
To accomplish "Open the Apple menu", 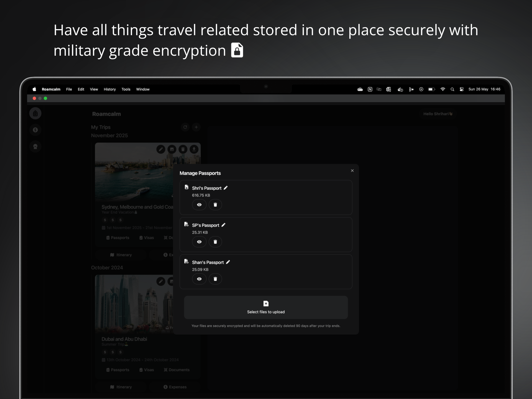I will pos(34,89).
